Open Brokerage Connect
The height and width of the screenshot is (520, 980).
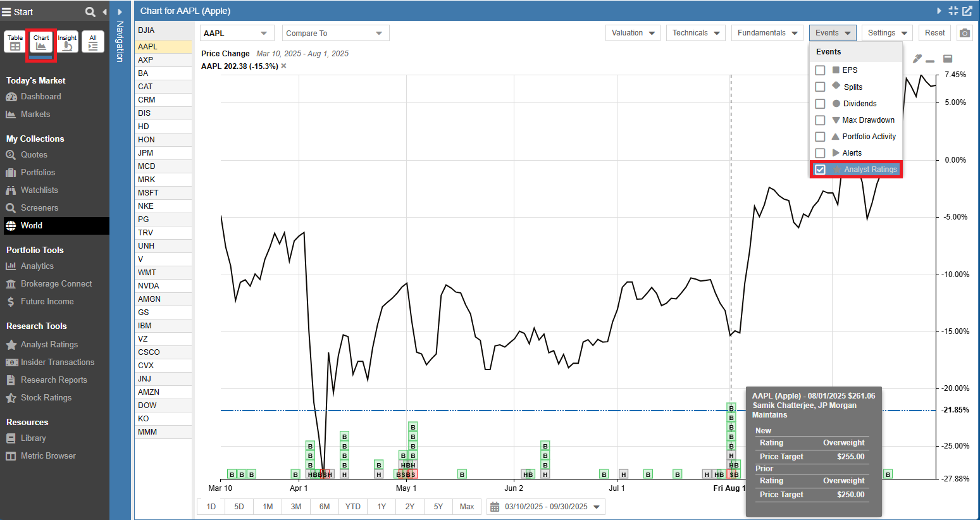coord(56,284)
